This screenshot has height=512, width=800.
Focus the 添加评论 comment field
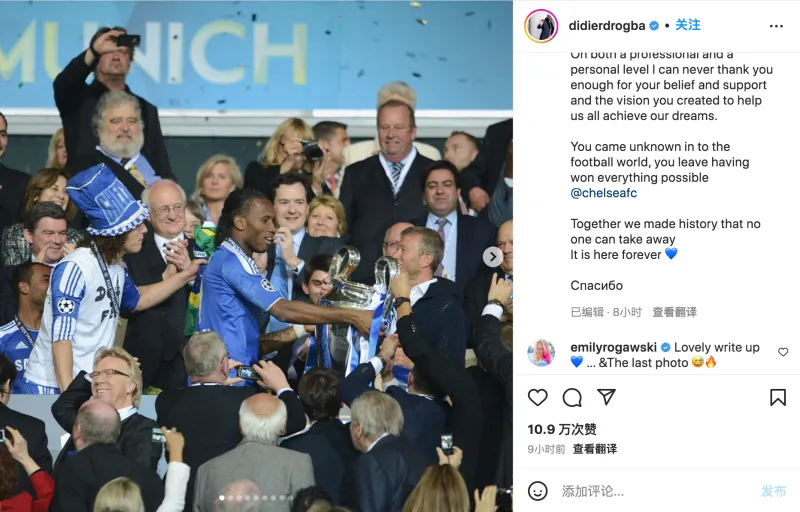pyautogui.click(x=658, y=491)
